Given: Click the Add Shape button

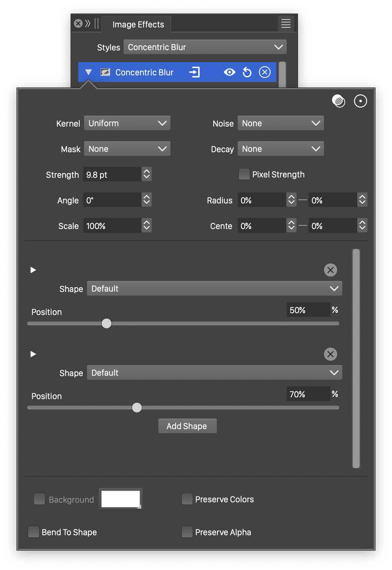Looking at the screenshot, I should [187, 426].
